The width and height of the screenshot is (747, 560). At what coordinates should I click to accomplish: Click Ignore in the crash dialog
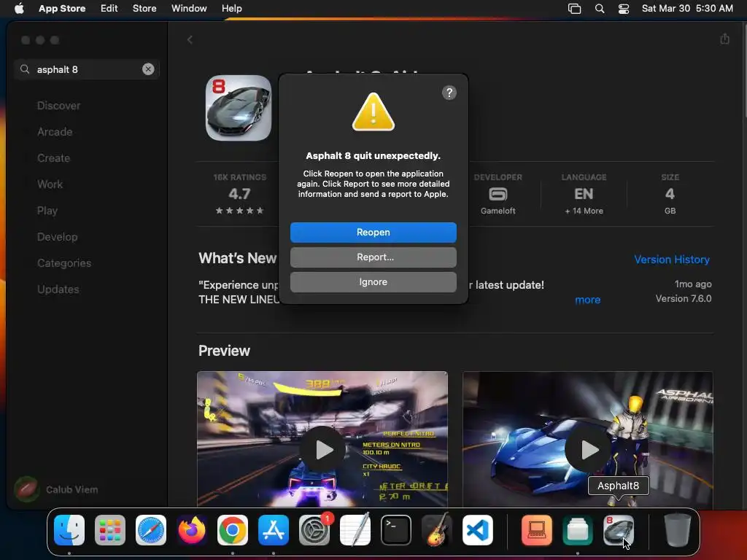373,282
